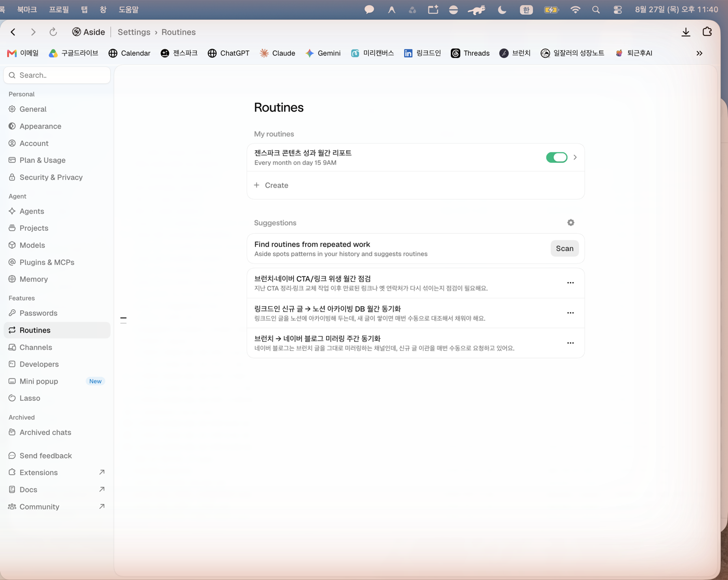Open Plugins & MCPs settings
728x580 pixels.
[57, 262]
